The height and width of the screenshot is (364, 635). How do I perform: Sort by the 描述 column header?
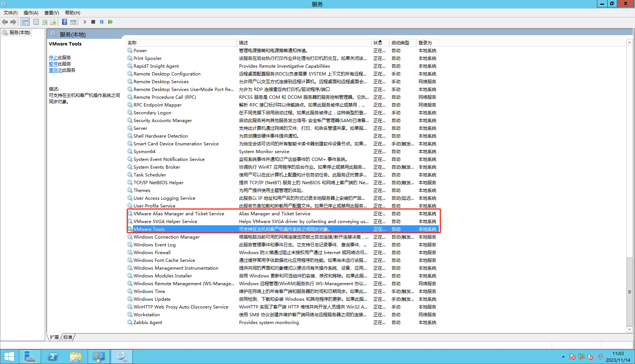coord(304,43)
